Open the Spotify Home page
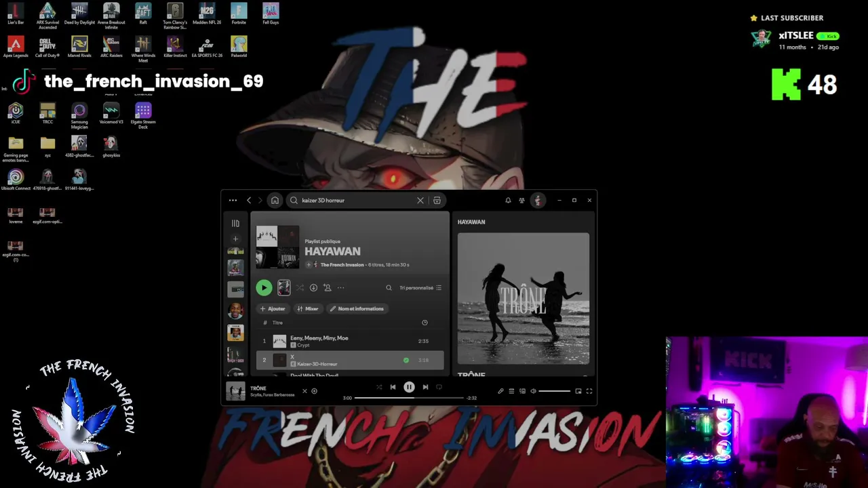868x488 pixels. (275, 201)
